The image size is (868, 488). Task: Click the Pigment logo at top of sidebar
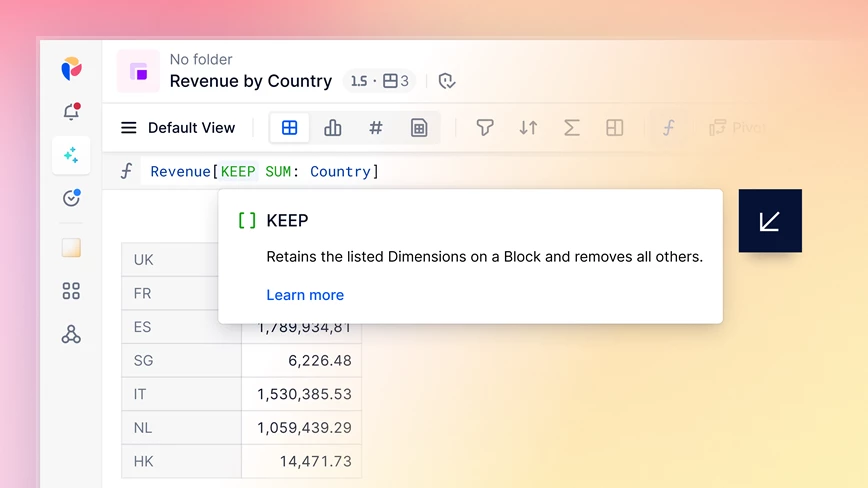coord(71,69)
